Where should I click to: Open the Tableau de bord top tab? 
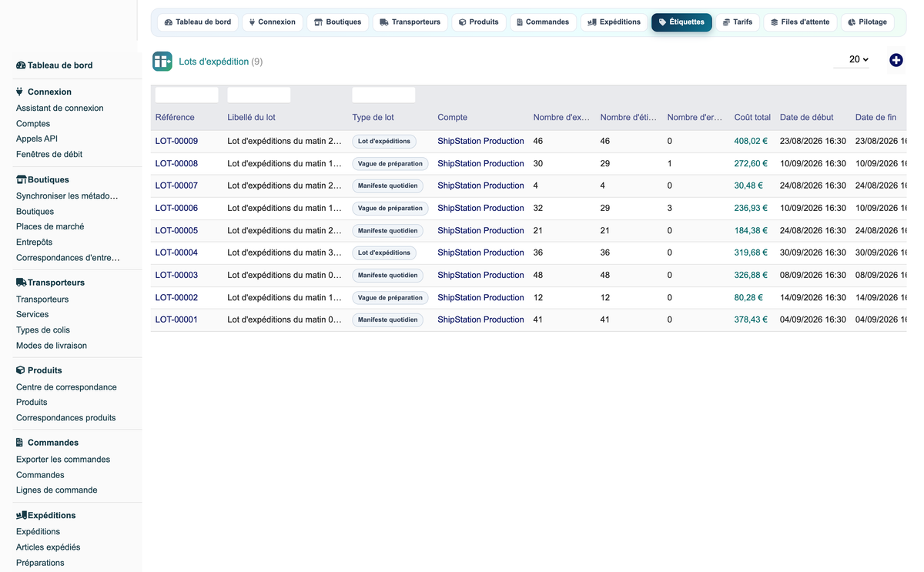[198, 22]
